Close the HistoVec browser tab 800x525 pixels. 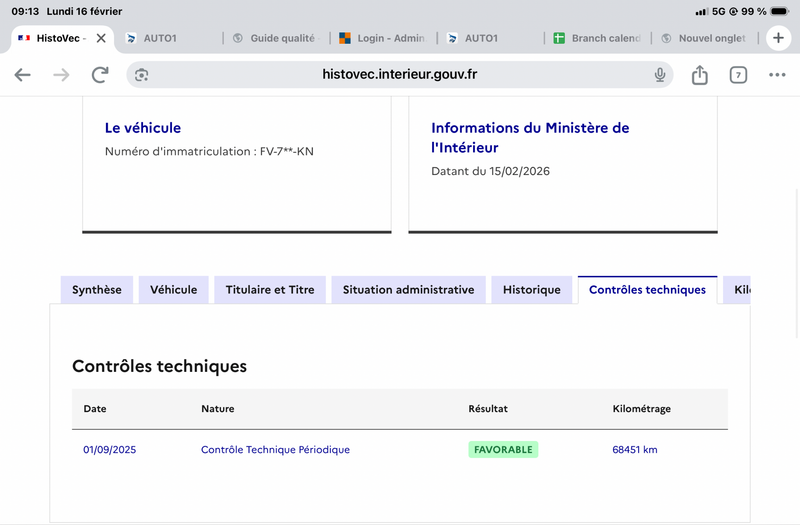tap(101, 38)
